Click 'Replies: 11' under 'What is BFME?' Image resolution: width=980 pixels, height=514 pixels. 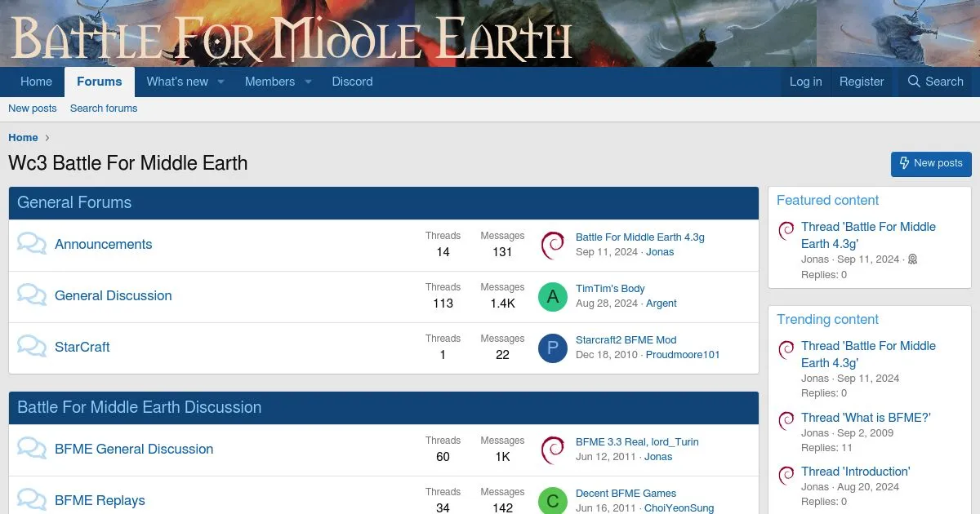pos(826,448)
